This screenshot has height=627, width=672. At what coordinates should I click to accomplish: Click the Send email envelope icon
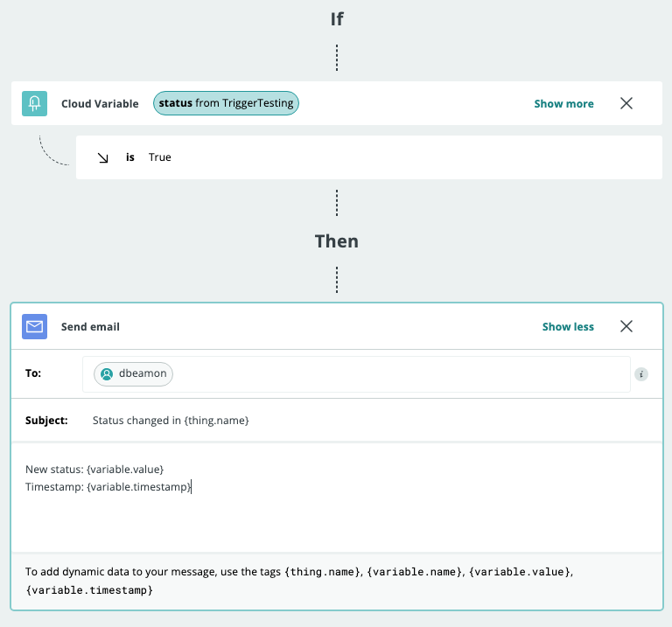pos(34,327)
